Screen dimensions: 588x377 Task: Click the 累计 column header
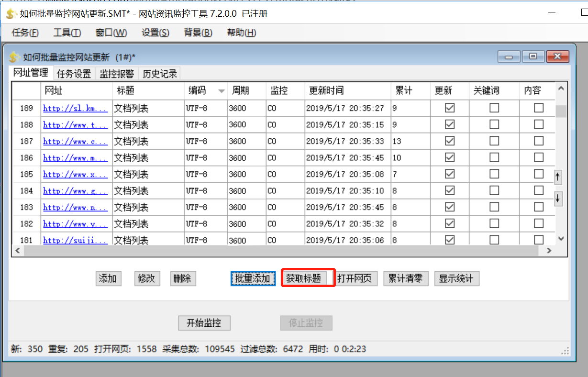tap(411, 90)
